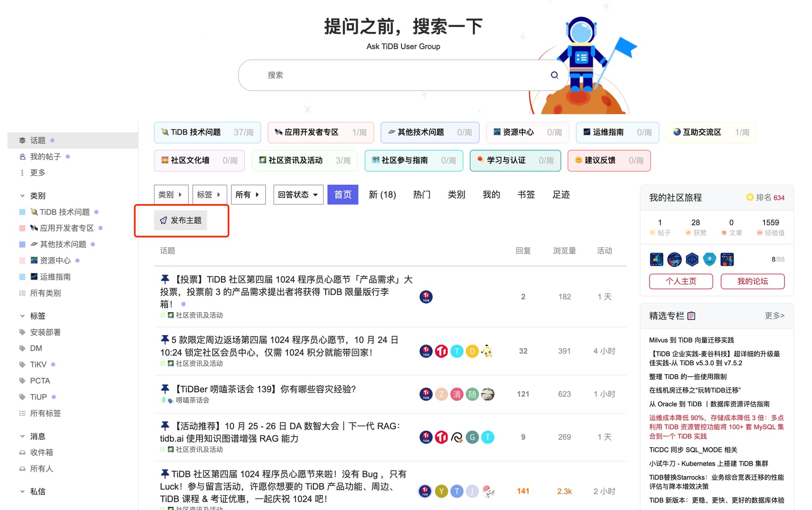
Task: Click the 发布主题 button
Action: [181, 220]
